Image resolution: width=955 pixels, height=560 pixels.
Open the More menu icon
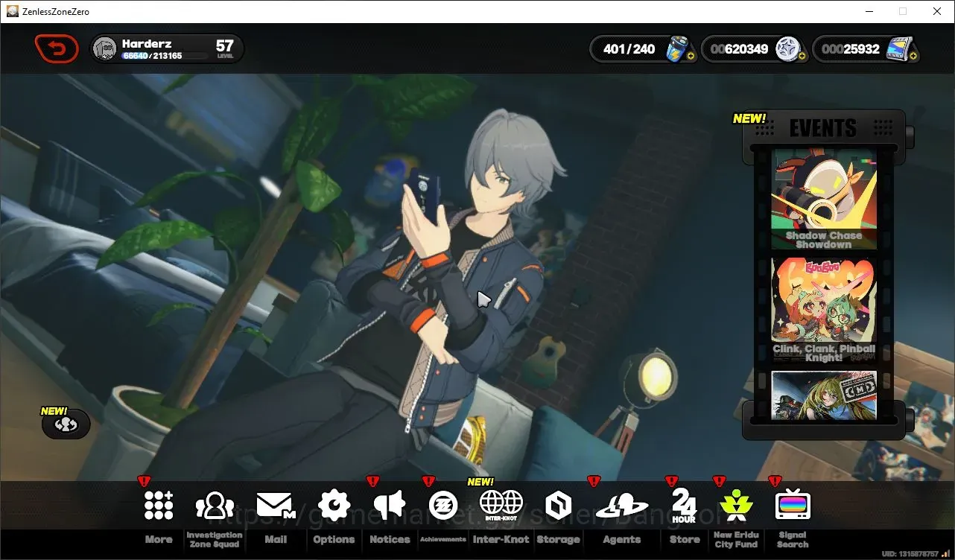click(159, 506)
